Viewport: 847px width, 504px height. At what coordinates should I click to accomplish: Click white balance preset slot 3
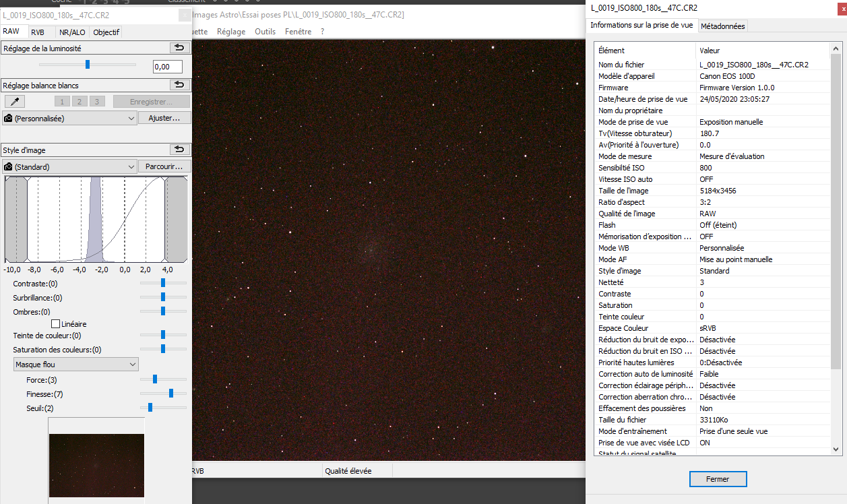pos(98,101)
